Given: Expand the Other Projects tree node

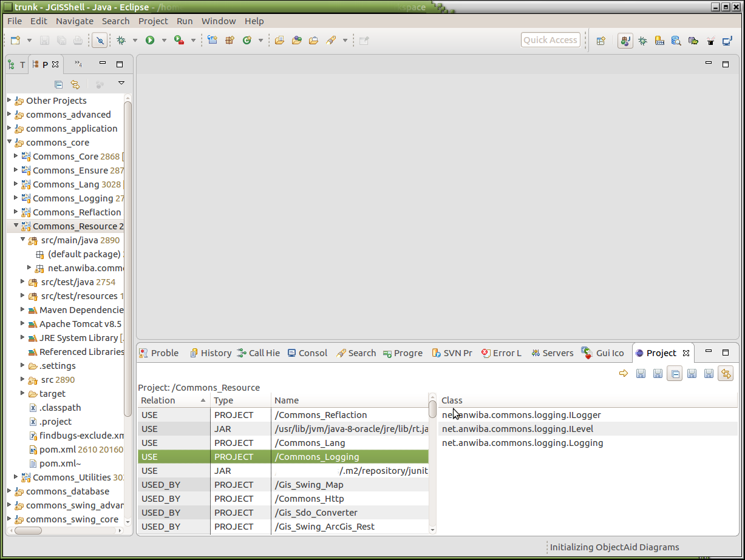Looking at the screenshot, I should point(9,100).
